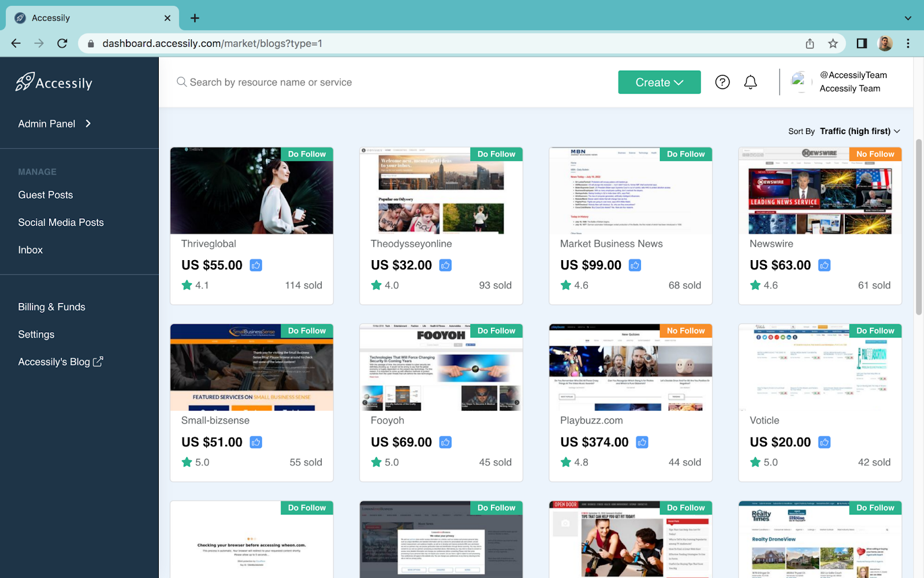
Task: Open the Newswire preview thumbnail
Action: point(820,191)
